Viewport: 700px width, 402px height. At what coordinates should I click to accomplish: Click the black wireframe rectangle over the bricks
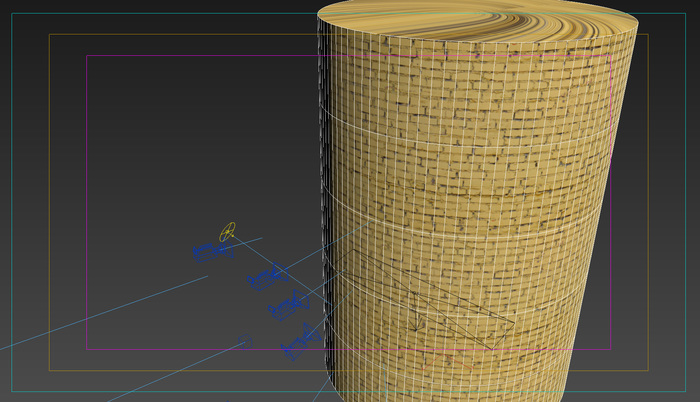[x=424, y=299]
